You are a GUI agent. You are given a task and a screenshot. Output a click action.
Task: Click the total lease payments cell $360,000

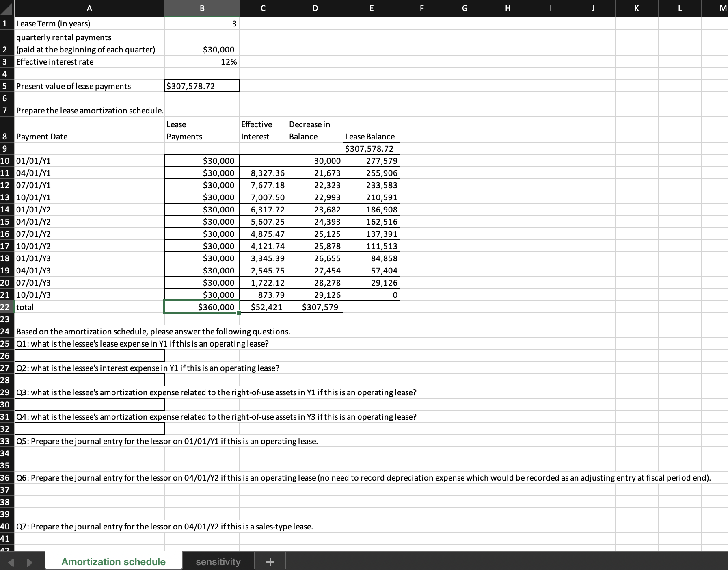click(x=201, y=307)
